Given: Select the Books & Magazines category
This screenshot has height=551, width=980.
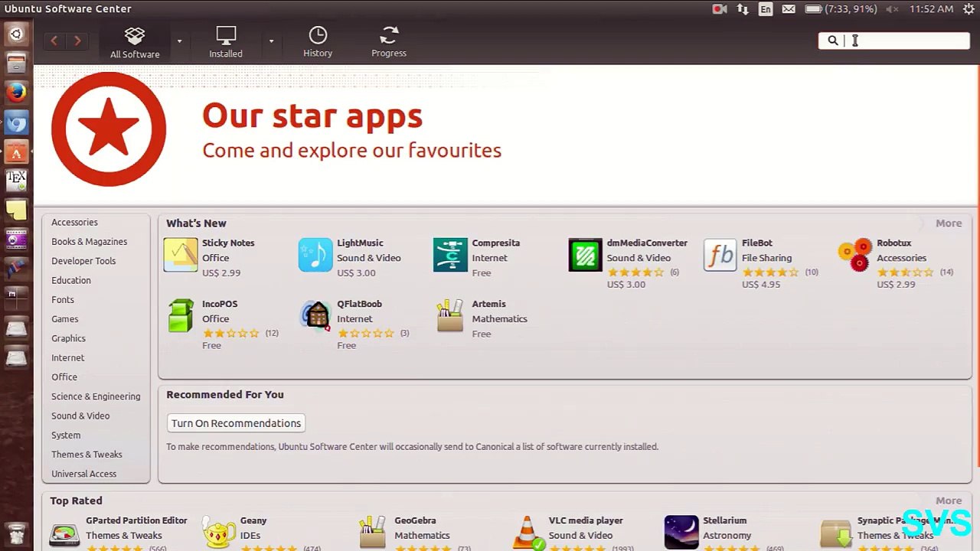Looking at the screenshot, I should tap(89, 242).
